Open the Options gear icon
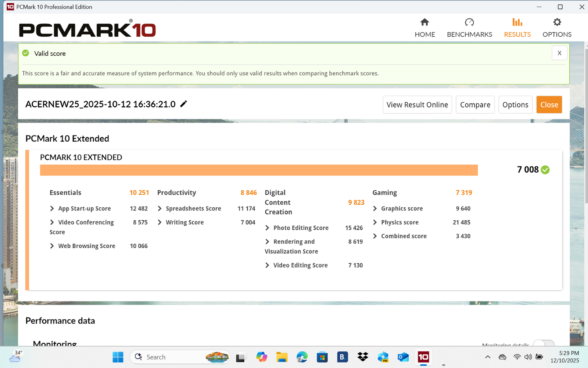Viewport: 588px width, 368px height. (x=557, y=22)
